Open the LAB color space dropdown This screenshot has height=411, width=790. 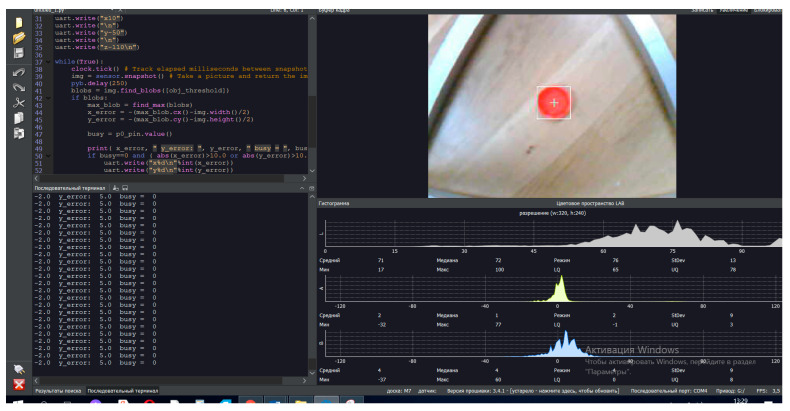(590, 203)
